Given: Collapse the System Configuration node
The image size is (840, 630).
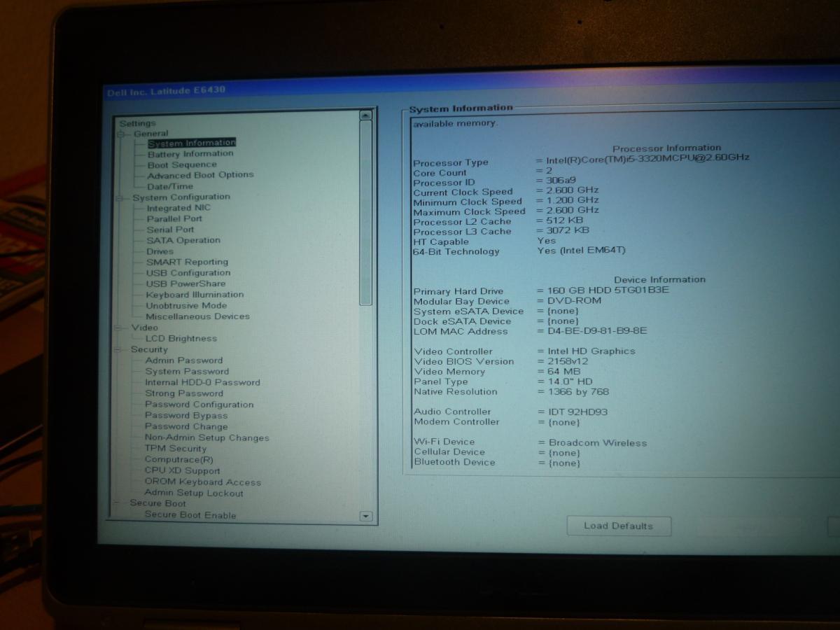Looking at the screenshot, I should coord(120,198).
